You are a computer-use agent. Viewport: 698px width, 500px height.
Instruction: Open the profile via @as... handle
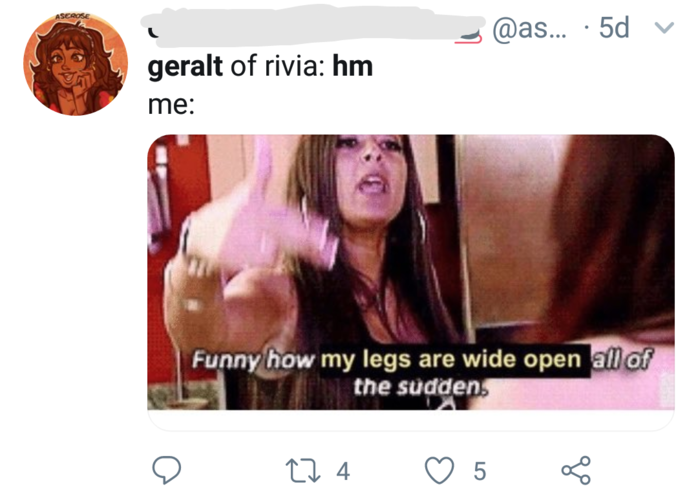[529, 28]
